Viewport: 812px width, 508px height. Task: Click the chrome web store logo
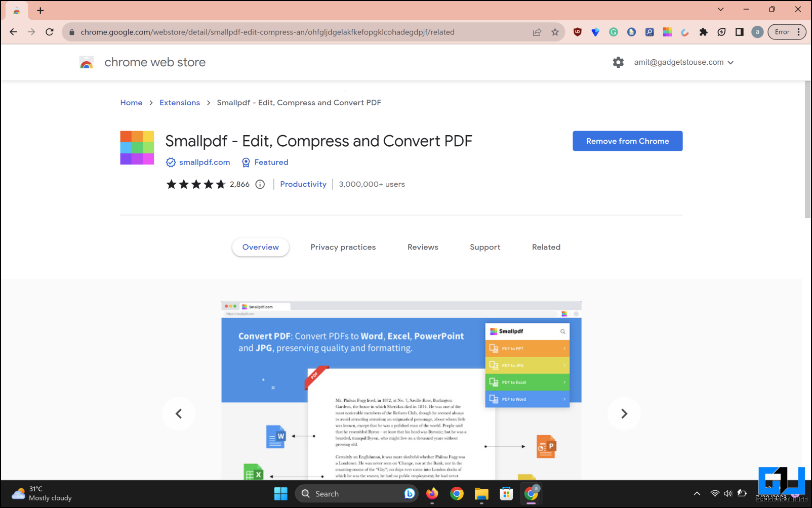(87, 62)
